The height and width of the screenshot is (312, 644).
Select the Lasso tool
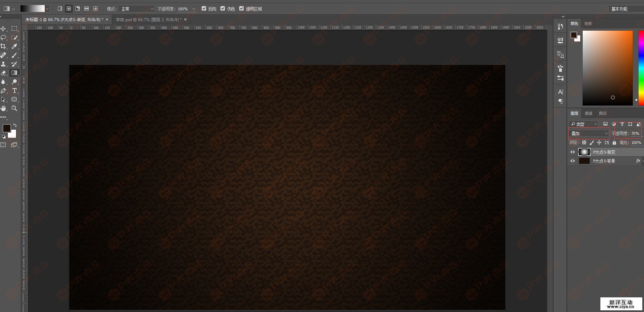coord(3,37)
